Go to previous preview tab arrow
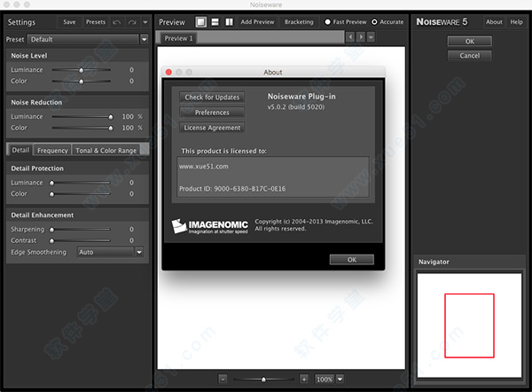The image size is (532, 392). pyautogui.click(x=350, y=36)
